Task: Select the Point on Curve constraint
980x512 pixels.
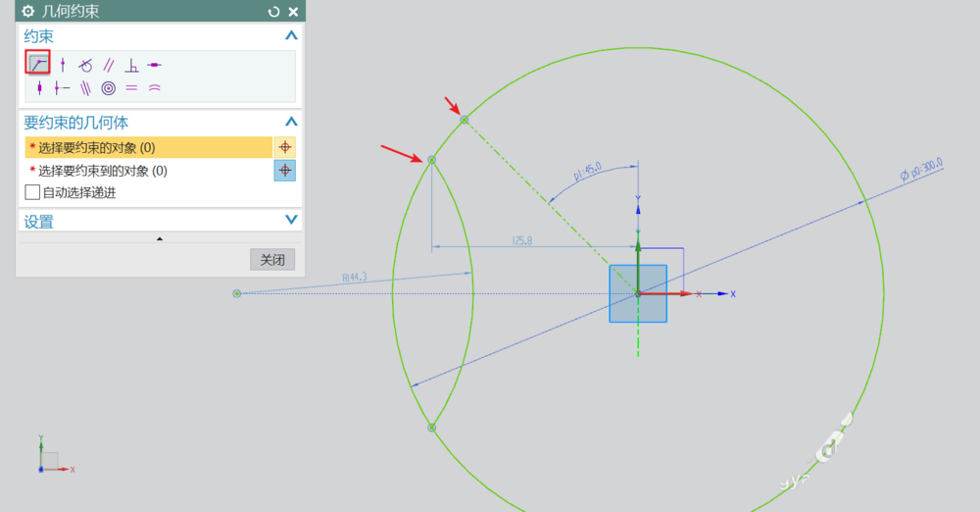Action: [63, 65]
